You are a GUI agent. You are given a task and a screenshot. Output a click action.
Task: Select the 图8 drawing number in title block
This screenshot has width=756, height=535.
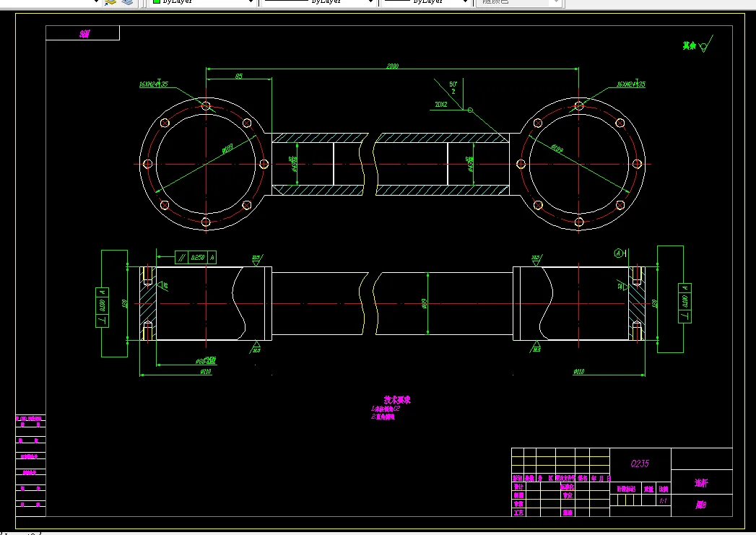[701, 505]
